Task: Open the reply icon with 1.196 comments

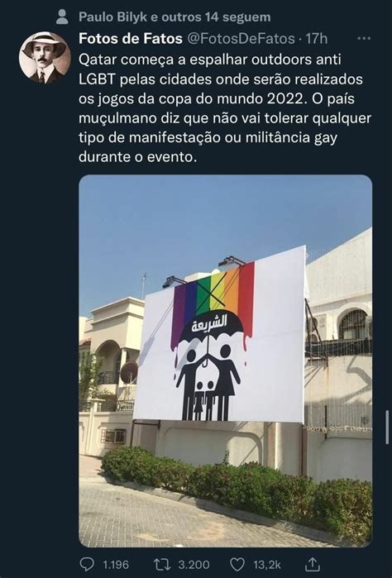Action: click(x=88, y=564)
